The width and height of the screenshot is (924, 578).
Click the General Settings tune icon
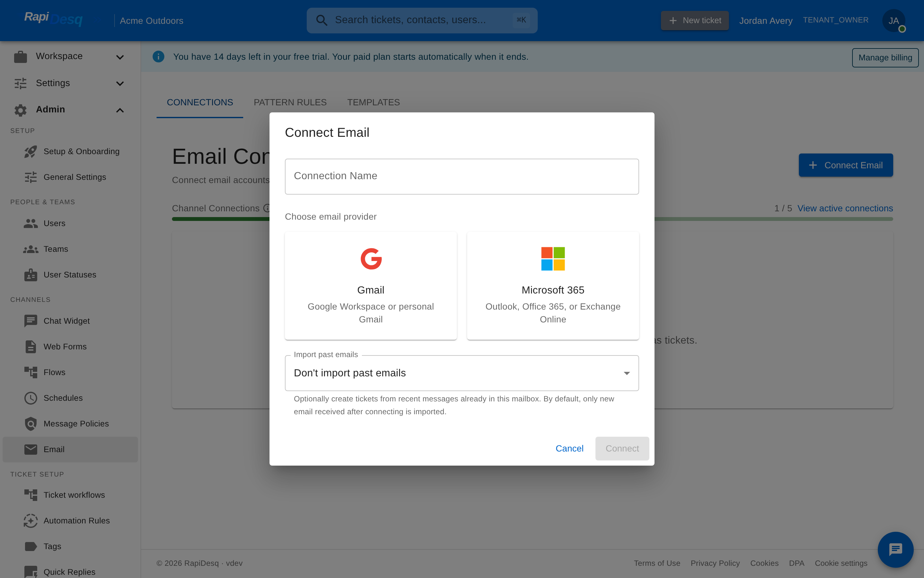click(30, 177)
